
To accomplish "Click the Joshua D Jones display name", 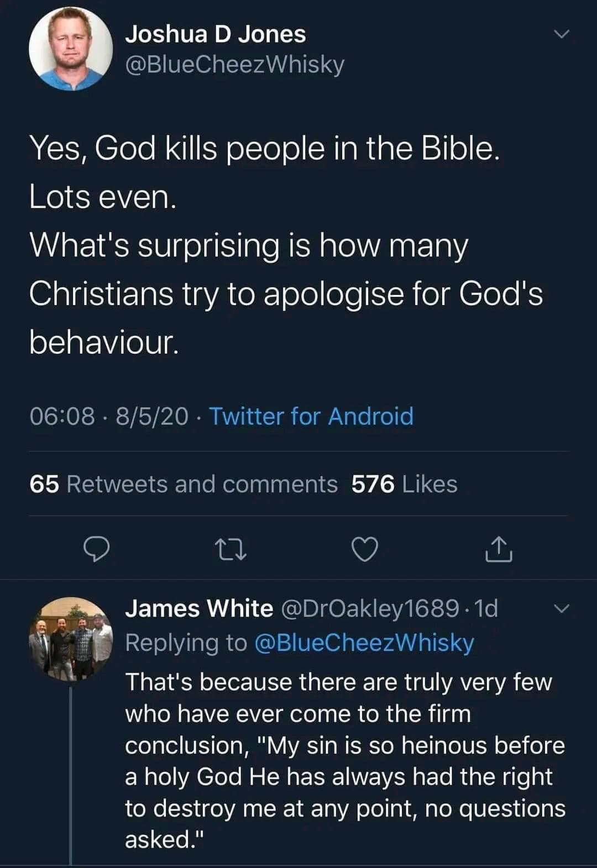I will (x=216, y=34).
